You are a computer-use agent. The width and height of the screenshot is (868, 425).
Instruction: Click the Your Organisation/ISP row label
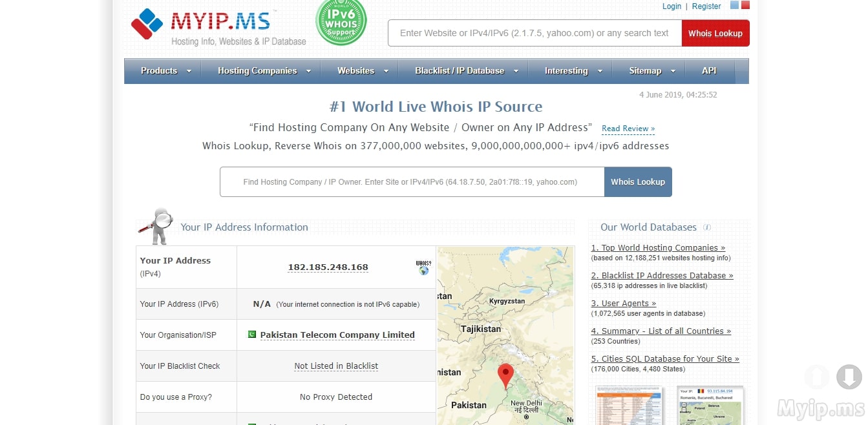point(178,335)
